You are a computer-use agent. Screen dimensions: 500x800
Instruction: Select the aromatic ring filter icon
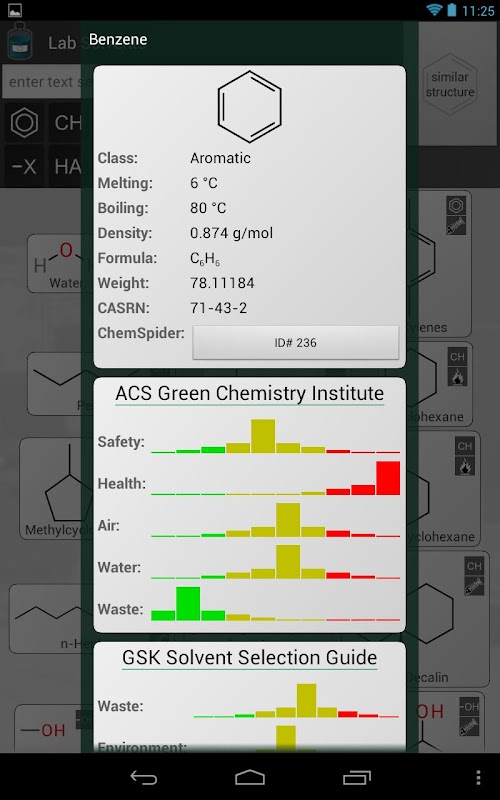(24, 123)
